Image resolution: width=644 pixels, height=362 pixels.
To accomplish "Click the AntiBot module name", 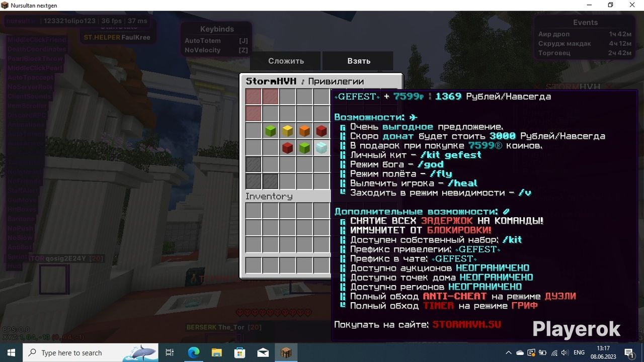I will [20, 247].
